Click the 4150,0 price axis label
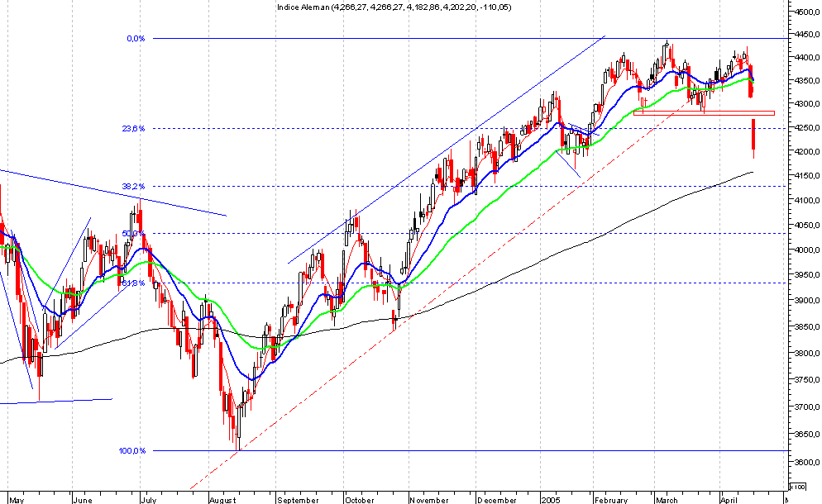Screen dimensions: 822x504 pos(807,175)
